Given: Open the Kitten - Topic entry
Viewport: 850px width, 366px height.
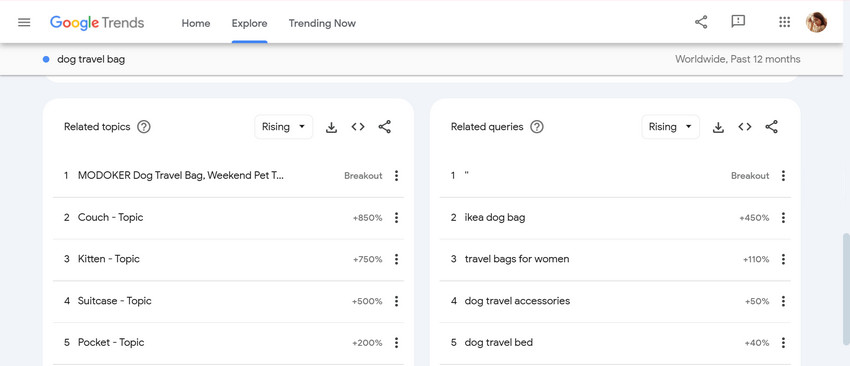Looking at the screenshot, I should tap(109, 259).
